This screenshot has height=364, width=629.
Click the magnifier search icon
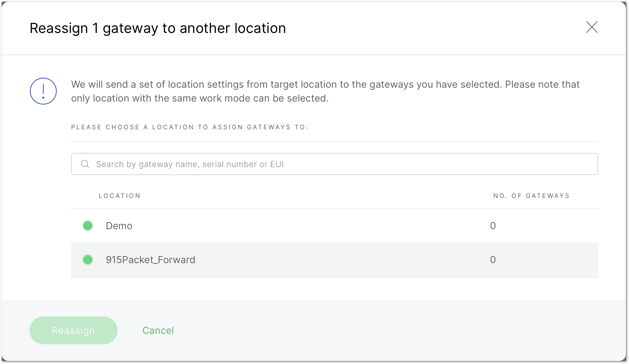(85, 164)
